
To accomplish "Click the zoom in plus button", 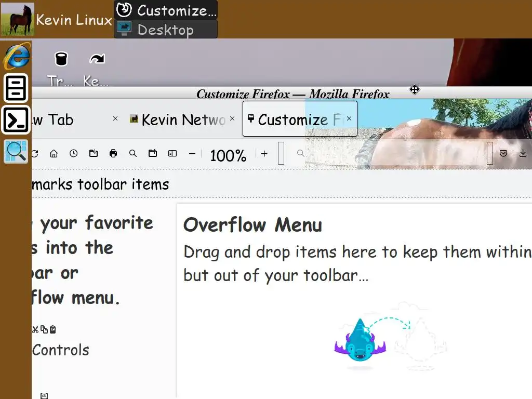I will (264, 154).
